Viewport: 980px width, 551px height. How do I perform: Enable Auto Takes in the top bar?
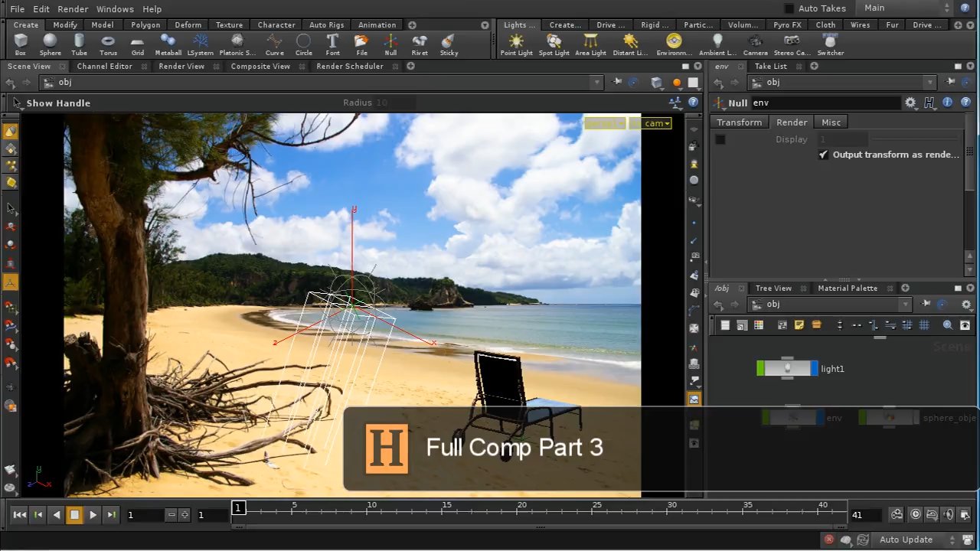click(789, 8)
